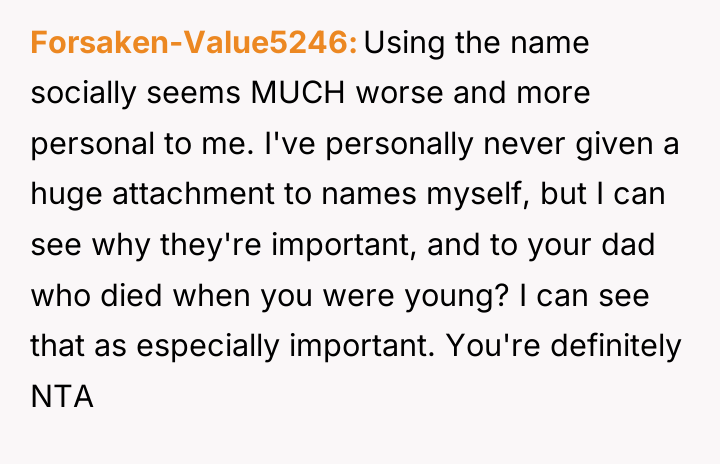Open the Forsaken-Value5246 user profile link

pos(194,43)
